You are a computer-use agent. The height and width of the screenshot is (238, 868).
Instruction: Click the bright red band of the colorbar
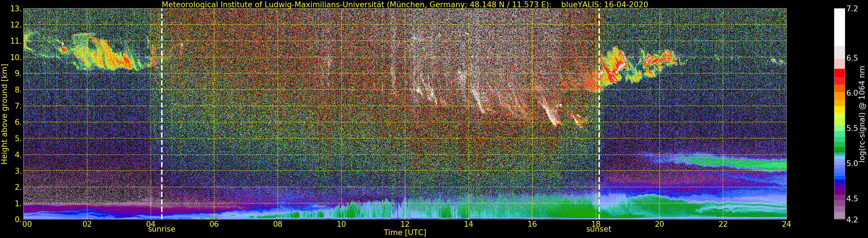(x=839, y=73)
